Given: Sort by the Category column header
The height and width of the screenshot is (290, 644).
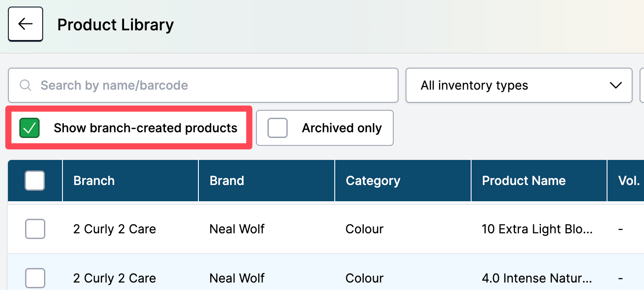Looking at the screenshot, I should [373, 181].
